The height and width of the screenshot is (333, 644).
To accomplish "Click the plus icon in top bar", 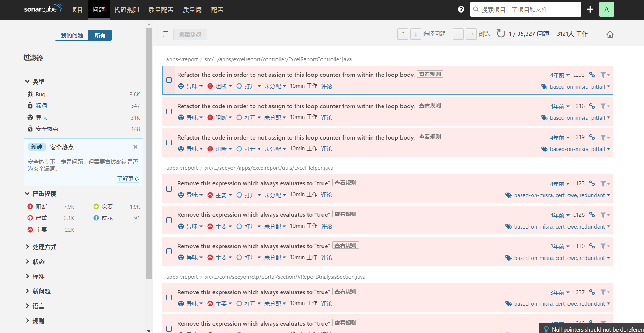I will coord(590,9).
